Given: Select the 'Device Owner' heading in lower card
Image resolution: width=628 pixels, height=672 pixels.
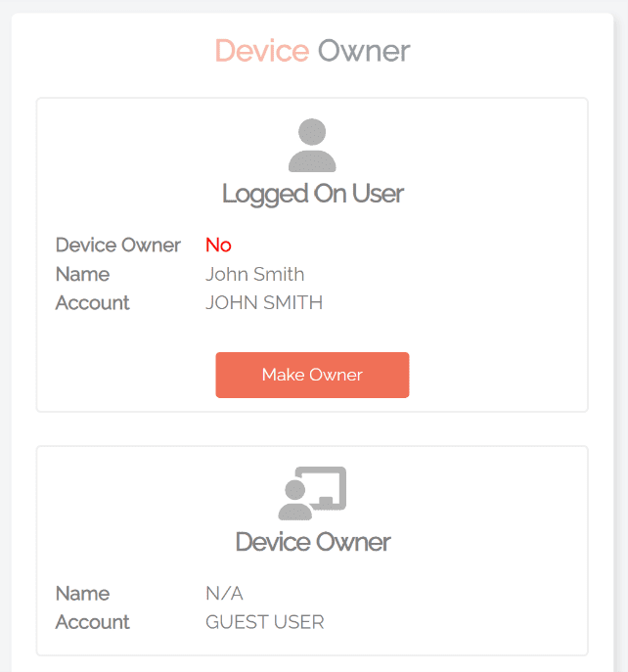Looking at the screenshot, I should [x=312, y=542].
